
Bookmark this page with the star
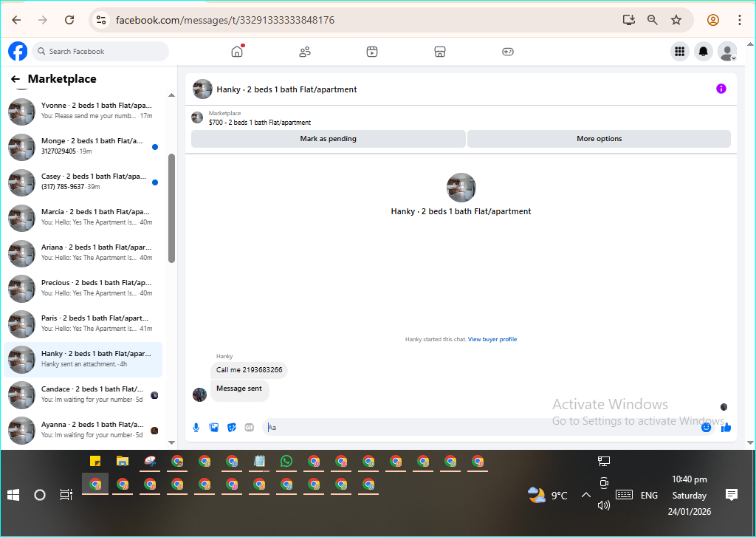676,20
